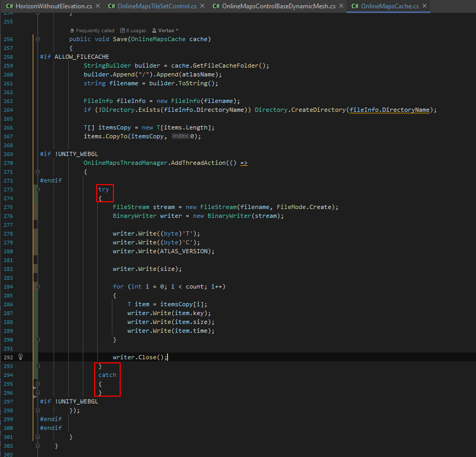Click 'AddThreadAction' on line 270
The height and width of the screenshot is (457, 476).
(198, 163)
